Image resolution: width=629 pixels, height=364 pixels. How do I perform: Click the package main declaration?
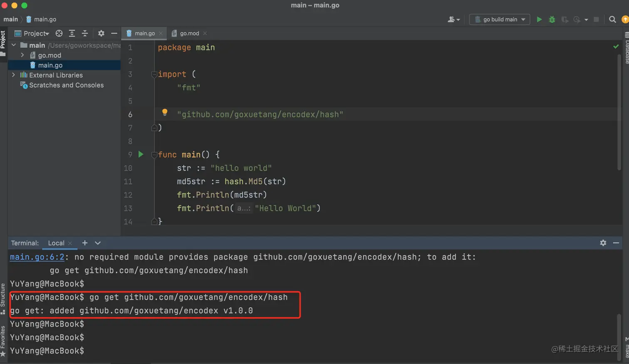click(x=186, y=47)
